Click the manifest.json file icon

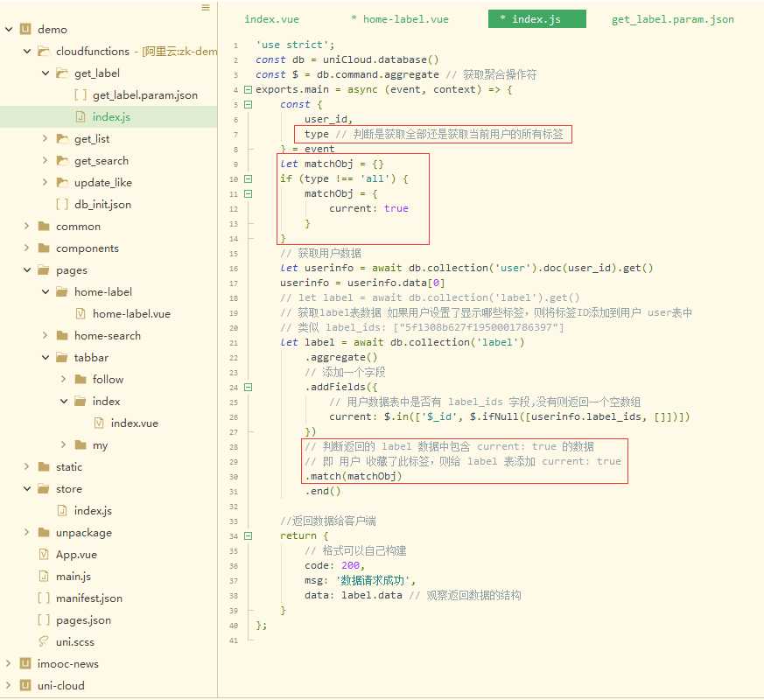pos(44,598)
